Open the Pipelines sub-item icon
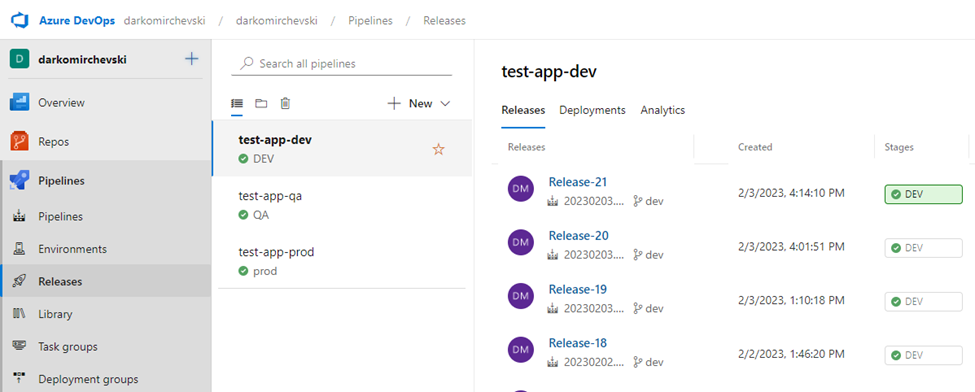 click(x=19, y=217)
